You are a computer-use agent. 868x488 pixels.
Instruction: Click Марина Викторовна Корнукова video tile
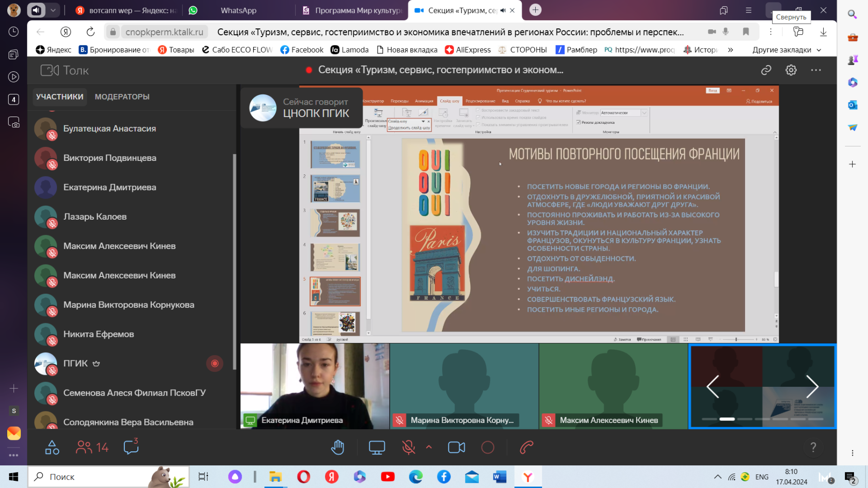click(x=464, y=386)
